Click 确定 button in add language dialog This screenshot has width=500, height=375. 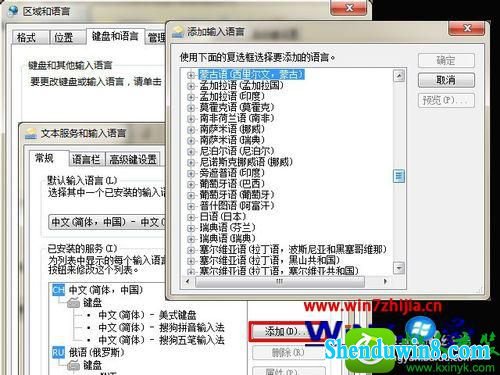pos(446,61)
